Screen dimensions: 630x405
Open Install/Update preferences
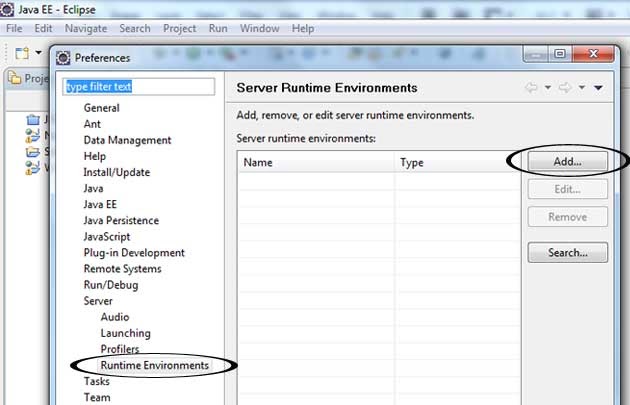coord(117,172)
